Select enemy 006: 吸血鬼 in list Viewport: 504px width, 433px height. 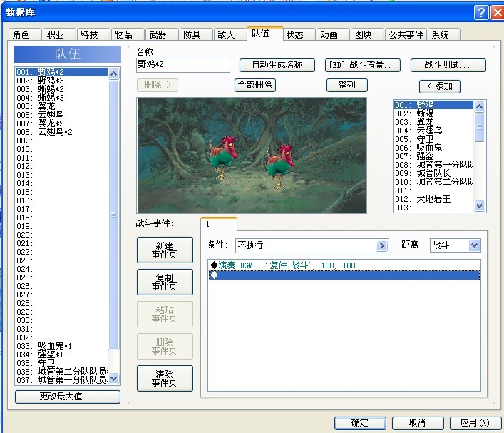click(x=433, y=148)
